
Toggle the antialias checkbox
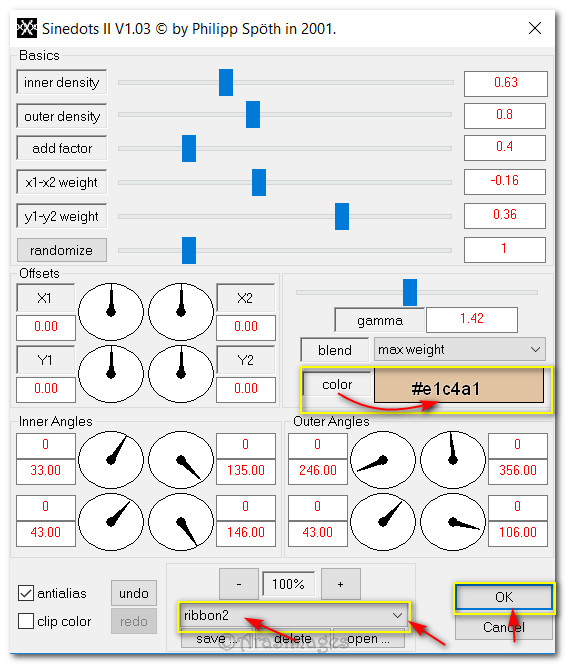pyautogui.click(x=26, y=593)
